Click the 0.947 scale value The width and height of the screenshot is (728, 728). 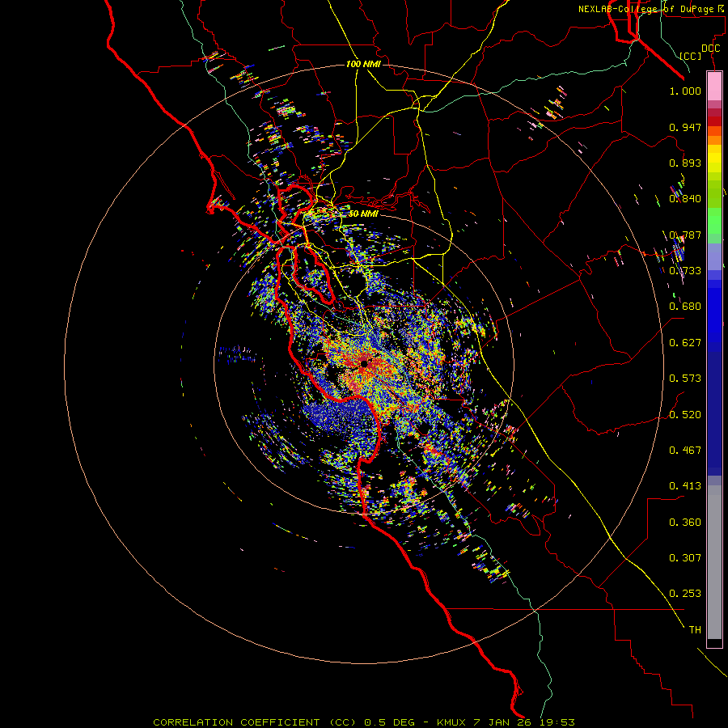click(x=685, y=127)
